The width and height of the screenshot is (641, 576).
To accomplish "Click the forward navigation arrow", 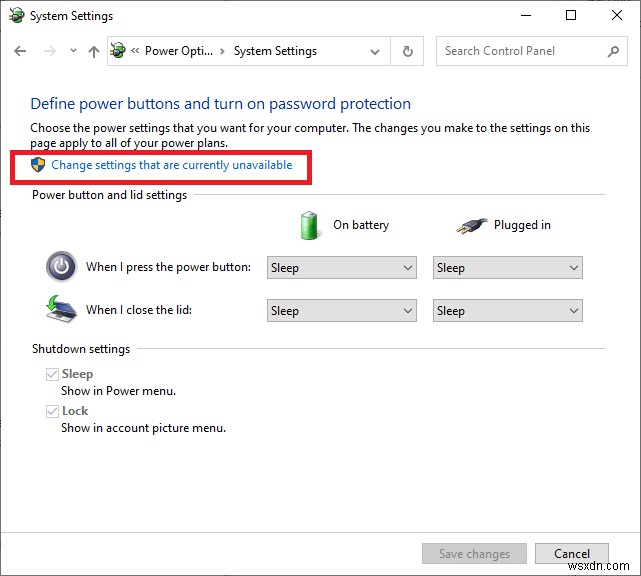I will (50, 52).
